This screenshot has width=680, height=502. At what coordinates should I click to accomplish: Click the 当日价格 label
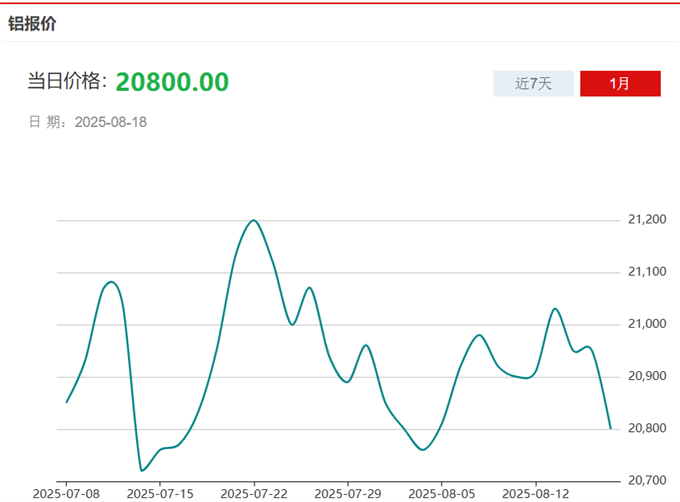tap(67, 82)
